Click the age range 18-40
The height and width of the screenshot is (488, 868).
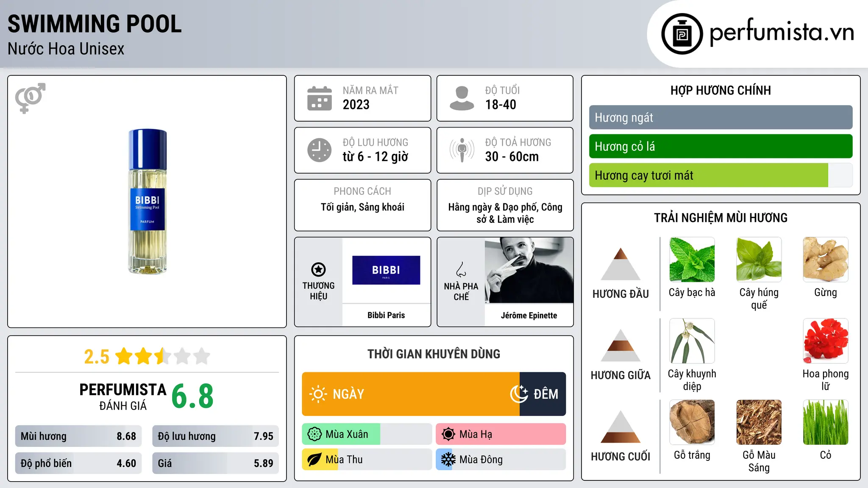click(501, 105)
